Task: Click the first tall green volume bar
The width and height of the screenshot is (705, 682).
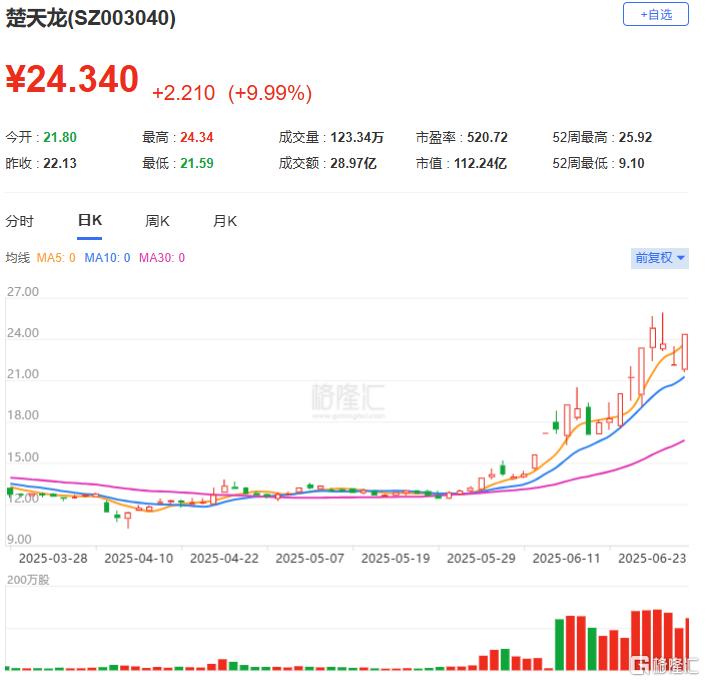Action: point(559,645)
